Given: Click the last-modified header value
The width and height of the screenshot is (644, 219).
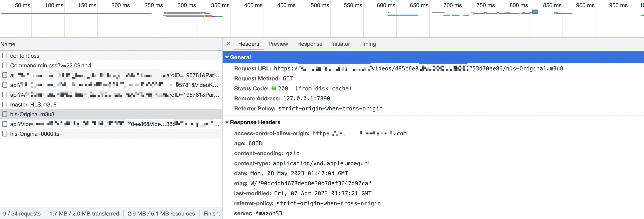Looking at the screenshot, I should click(322, 193).
